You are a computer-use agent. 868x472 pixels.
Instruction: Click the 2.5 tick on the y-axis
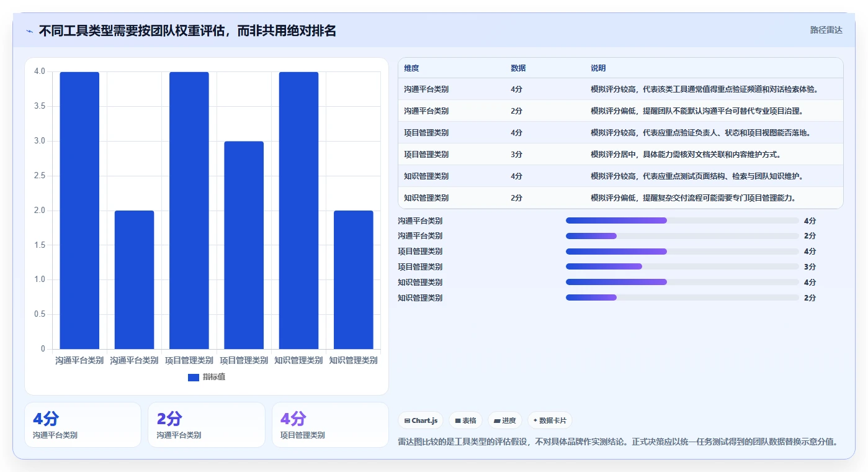point(40,176)
